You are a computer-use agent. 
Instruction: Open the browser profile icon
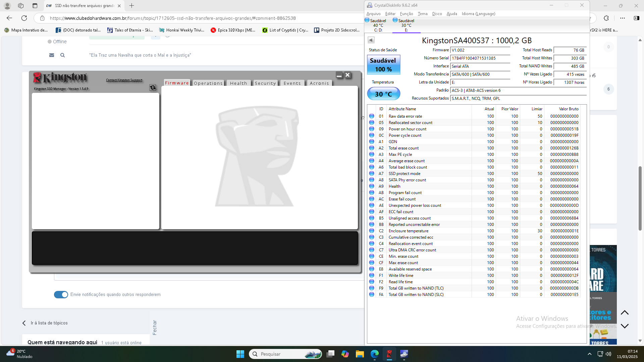point(7,6)
